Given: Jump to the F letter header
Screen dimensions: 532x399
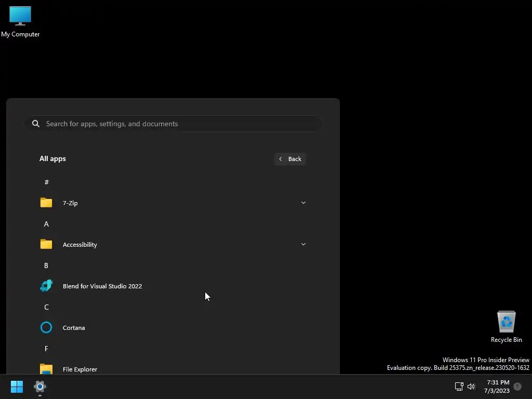Looking at the screenshot, I should (46, 349).
